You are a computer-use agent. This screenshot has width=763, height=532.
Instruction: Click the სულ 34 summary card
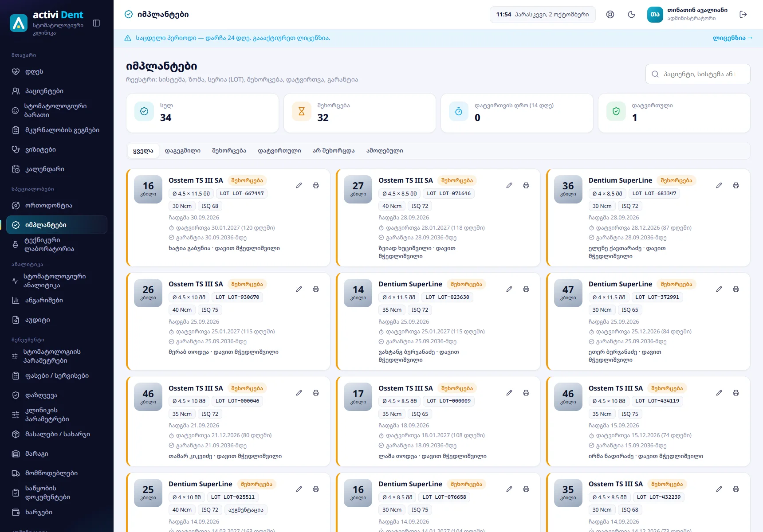(202, 113)
